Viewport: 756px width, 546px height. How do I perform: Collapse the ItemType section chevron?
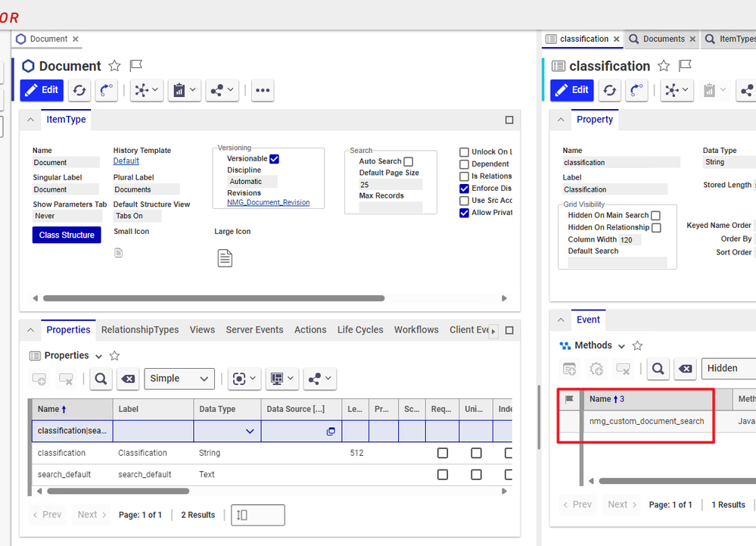pyautogui.click(x=30, y=120)
